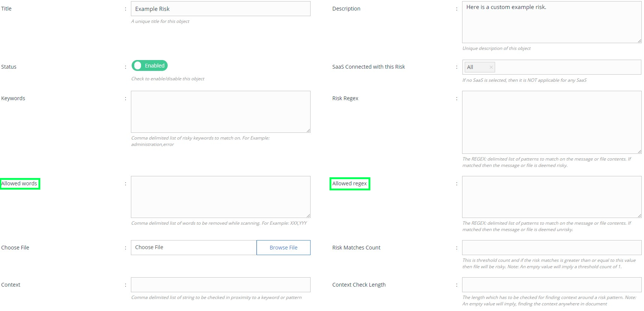This screenshot has height=311, width=644.
Task: Open the SaaS Connected with this Risk dropdown
Action: point(566,67)
